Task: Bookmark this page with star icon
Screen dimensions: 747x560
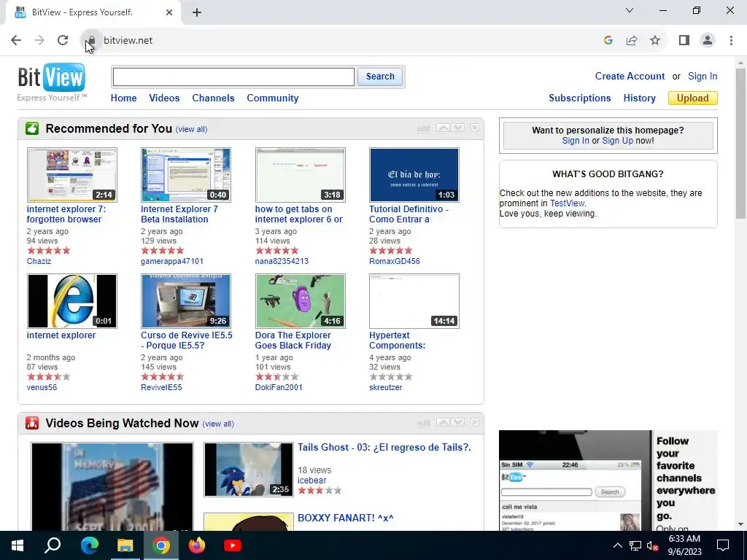Action: 655,41
